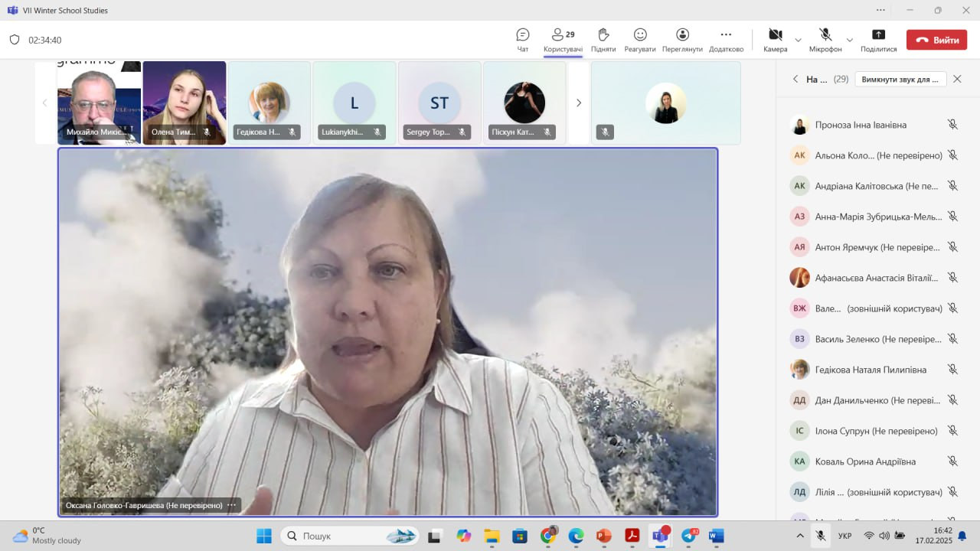Toggle the Камера on or off
The width and height of the screenshot is (980, 551).
pos(775,40)
